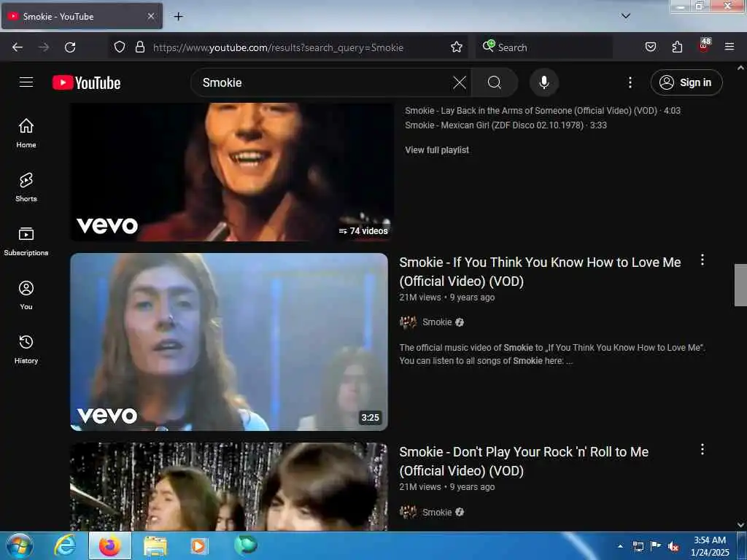Expand the list all tabs dropdown
The image size is (747, 560).
tap(625, 16)
